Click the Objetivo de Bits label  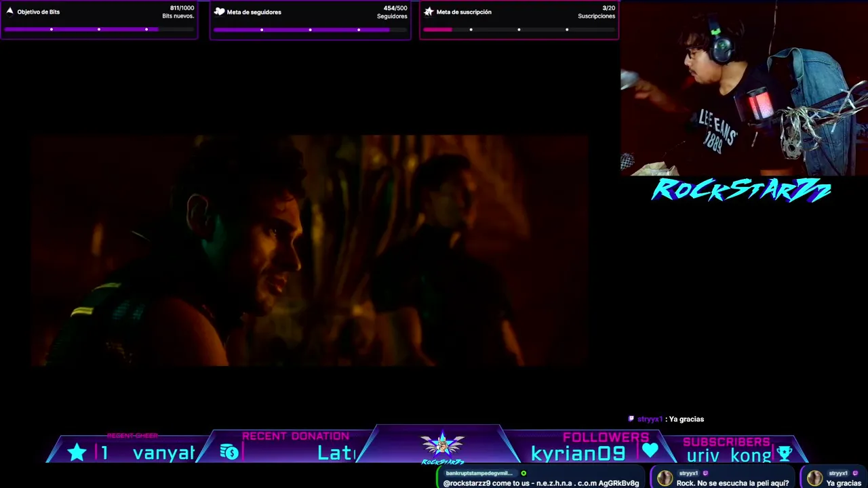pos(39,12)
